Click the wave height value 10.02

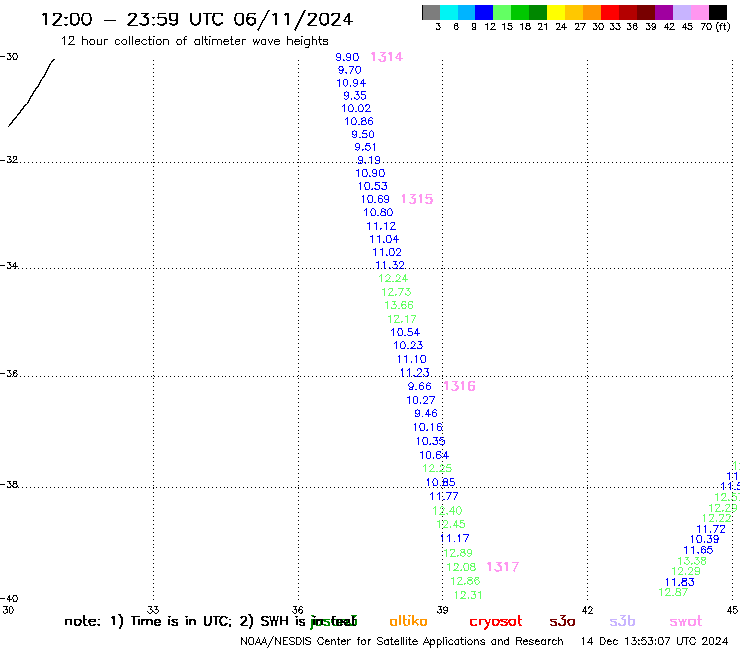pyautogui.click(x=356, y=109)
